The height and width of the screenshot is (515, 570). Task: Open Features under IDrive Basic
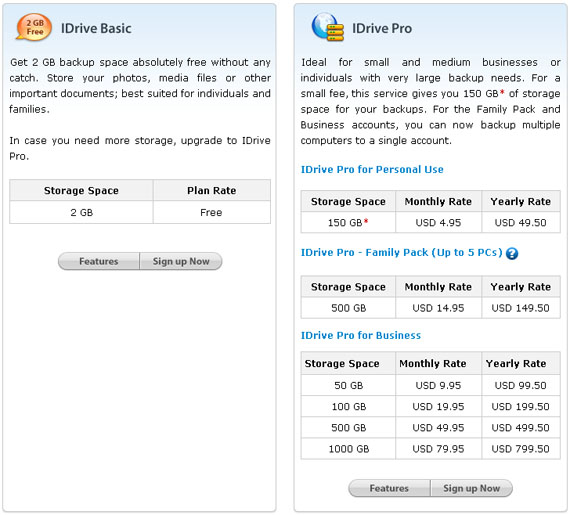[x=99, y=261]
